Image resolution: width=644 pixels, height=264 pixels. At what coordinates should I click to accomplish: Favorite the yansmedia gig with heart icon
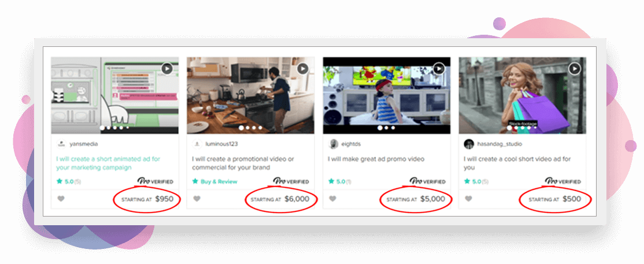[x=61, y=199]
